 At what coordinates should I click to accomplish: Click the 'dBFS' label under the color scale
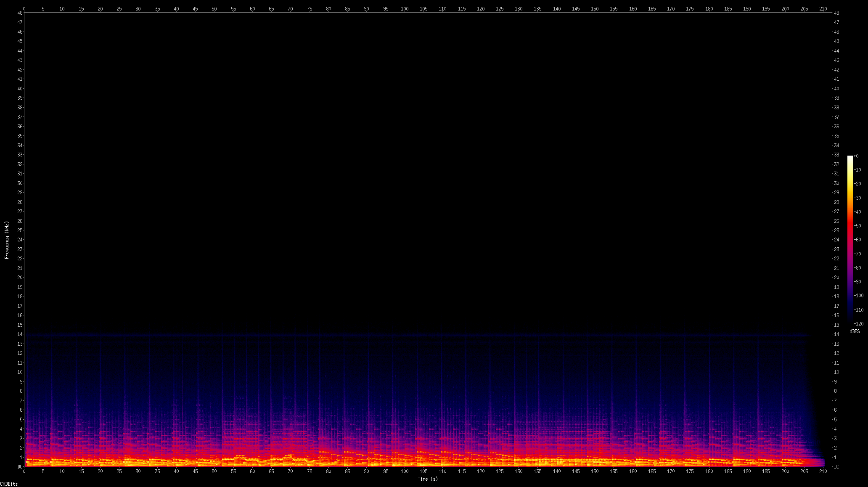coord(855,331)
